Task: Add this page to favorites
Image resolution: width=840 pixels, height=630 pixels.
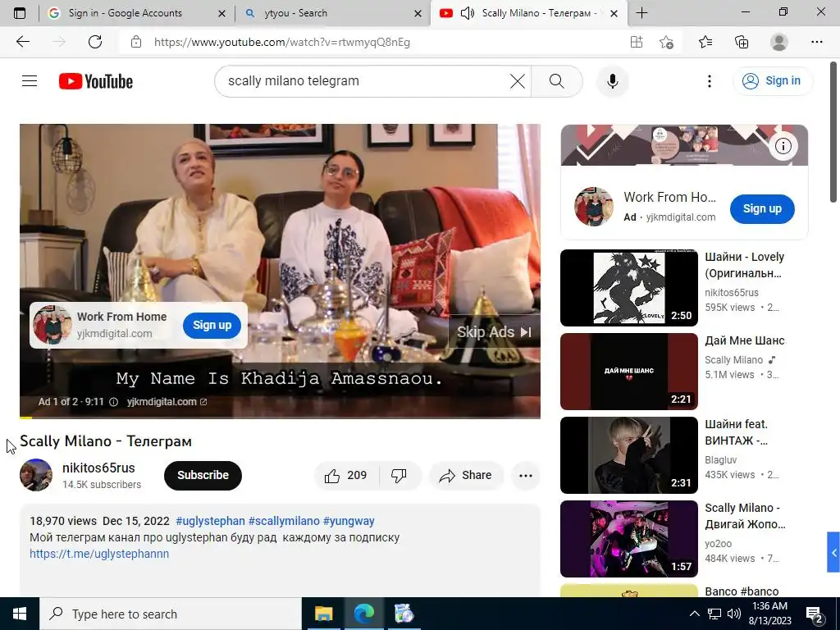Action: pyautogui.click(x=666, y=42)
